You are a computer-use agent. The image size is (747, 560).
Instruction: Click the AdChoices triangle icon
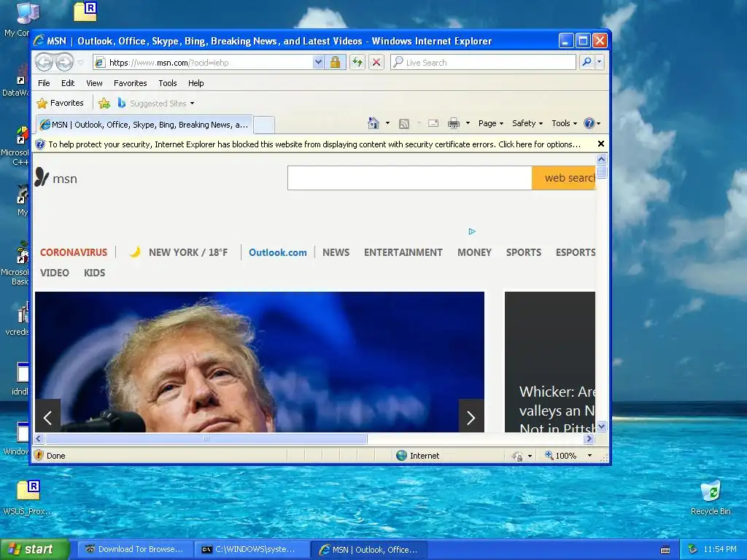pyautogui.click(x=472, y=231)
